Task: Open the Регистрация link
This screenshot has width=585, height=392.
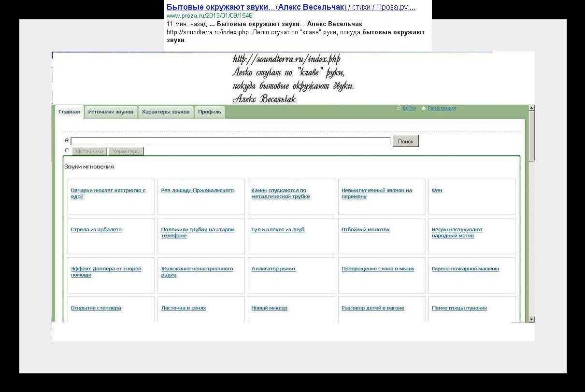Action: tap(442, 108)
